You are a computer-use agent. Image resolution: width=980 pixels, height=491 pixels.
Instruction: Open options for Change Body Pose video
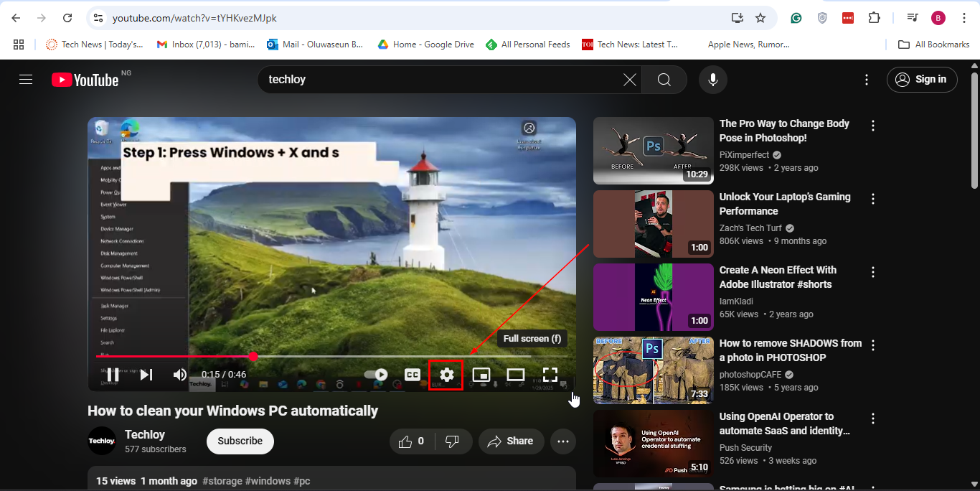[x=873, y=126]
